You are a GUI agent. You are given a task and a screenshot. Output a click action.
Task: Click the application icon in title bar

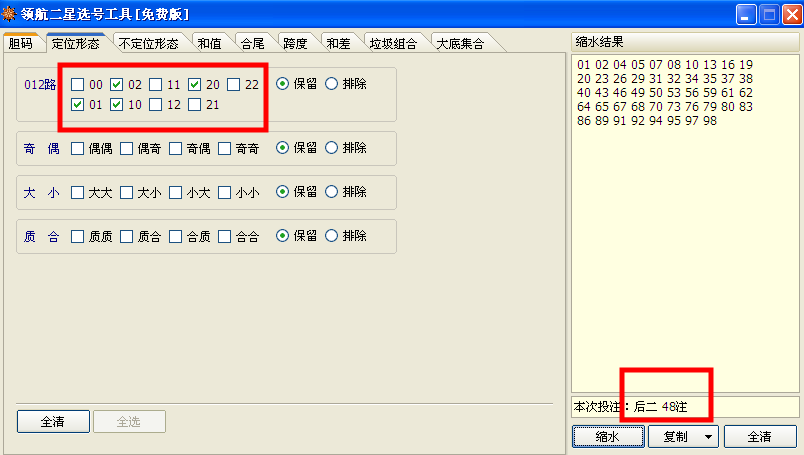(9, 14)
